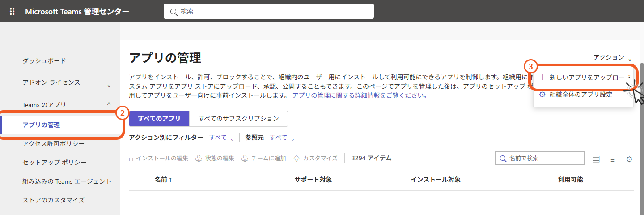This screenshot has height=215, width=644.
Task: Switch to すべてのサブスクリプション tab
Action: point(239,119)
